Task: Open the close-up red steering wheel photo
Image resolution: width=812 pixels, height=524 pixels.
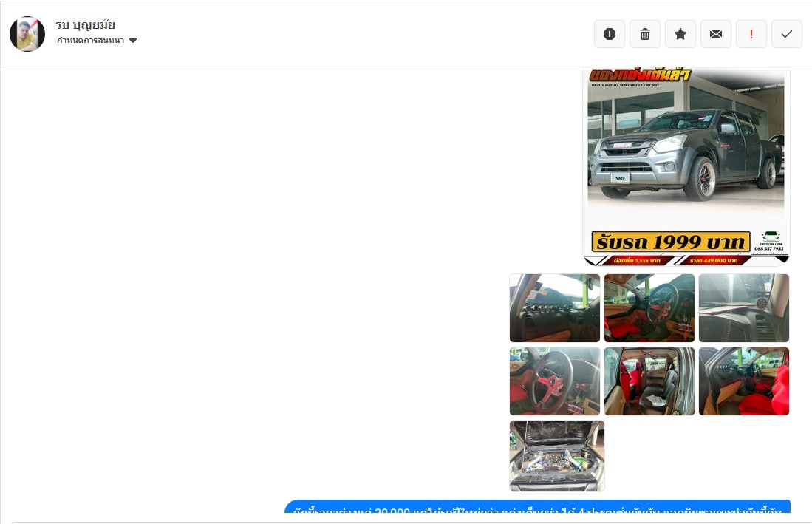Action: pos(555,381)
